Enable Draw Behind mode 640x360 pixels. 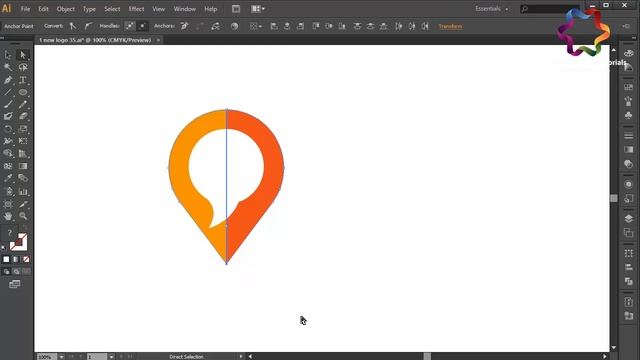16,271
